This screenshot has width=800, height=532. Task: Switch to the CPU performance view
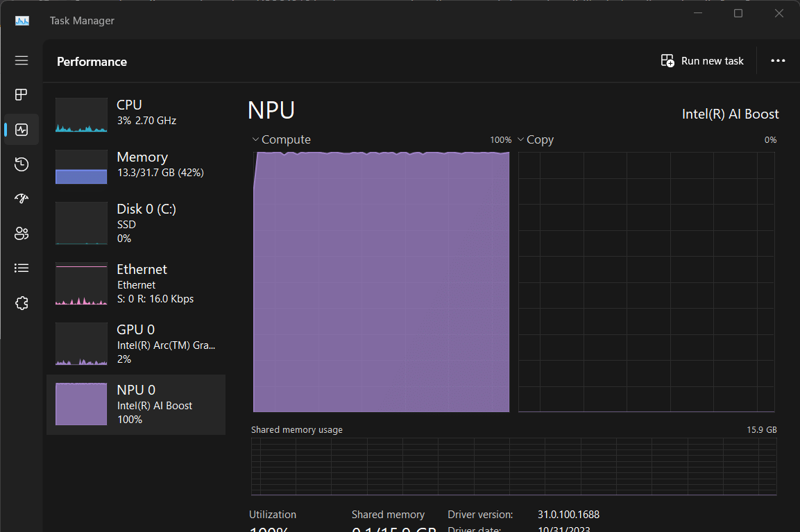(136, 114)
